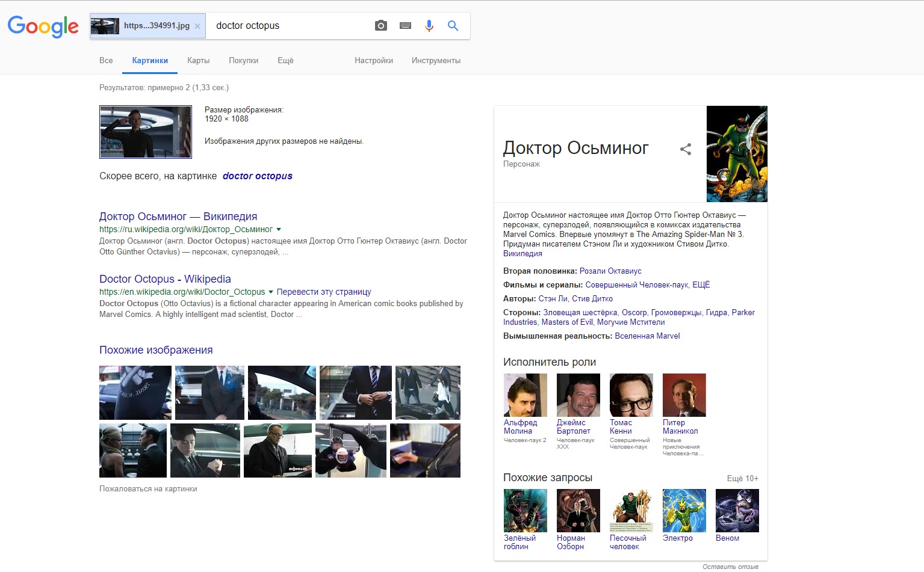
Task: Expand the en.wikipedia.org result options arrow
Action: click(271, 292)
